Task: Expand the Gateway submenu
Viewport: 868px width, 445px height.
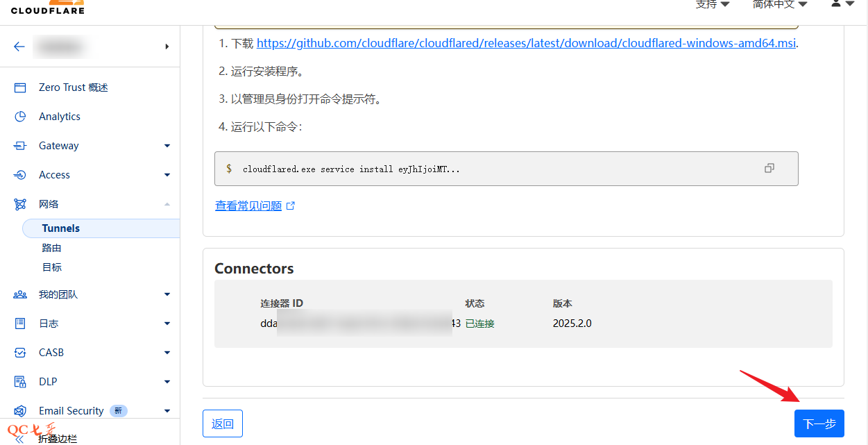Action: [167, 146]
